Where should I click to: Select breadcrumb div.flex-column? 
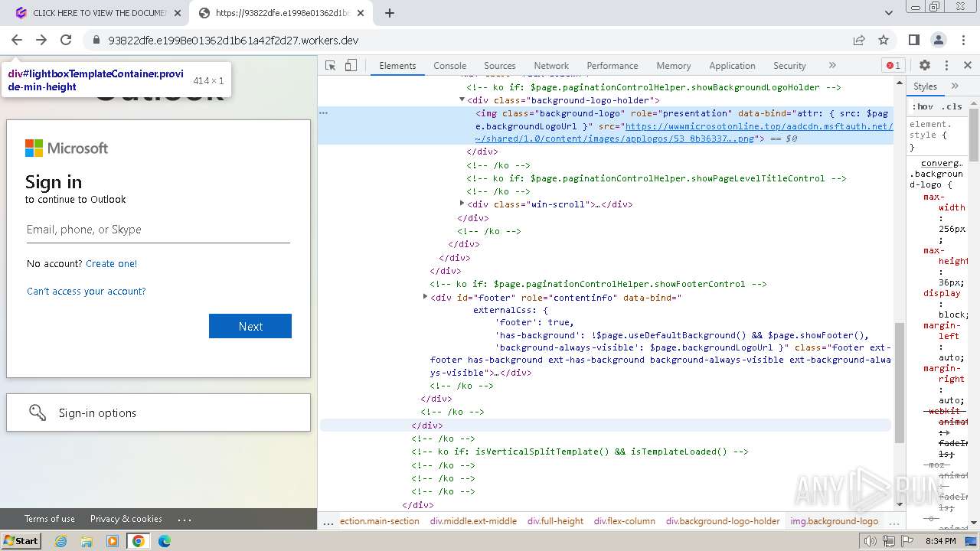(625, 521)
